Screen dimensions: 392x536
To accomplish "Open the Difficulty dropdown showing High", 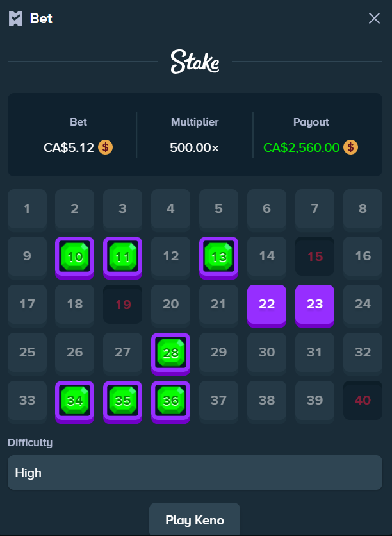I will click(x=195, y=473).
